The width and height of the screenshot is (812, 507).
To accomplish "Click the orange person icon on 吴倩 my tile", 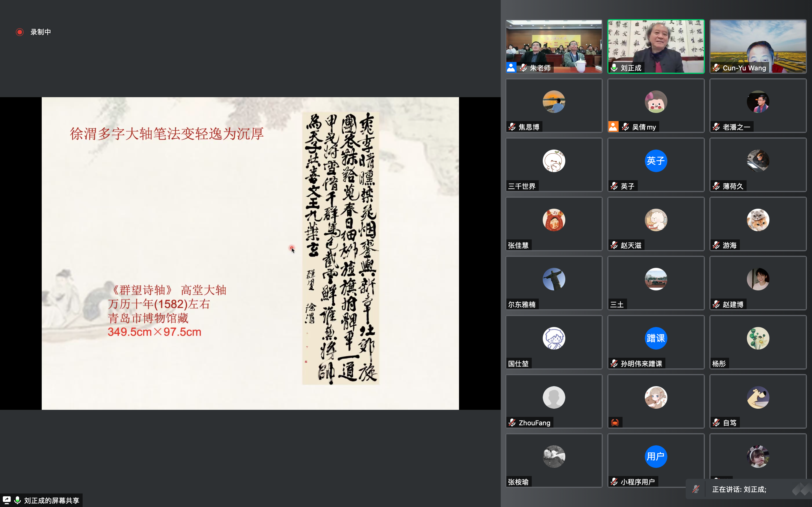I will pyautogui.click(x=613, y=127).
